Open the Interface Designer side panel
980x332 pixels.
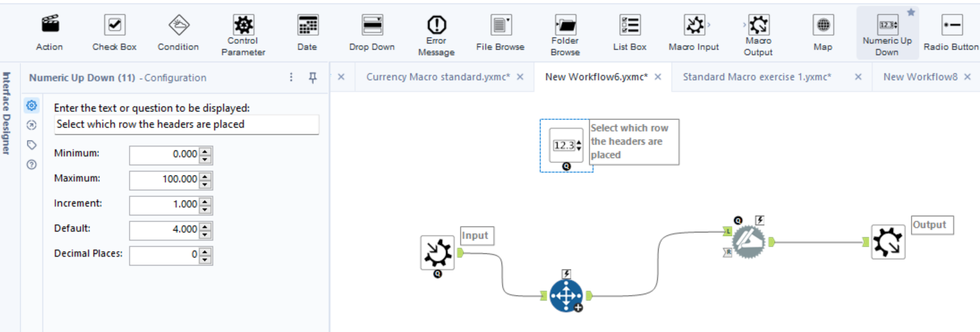tap(7, 113)
